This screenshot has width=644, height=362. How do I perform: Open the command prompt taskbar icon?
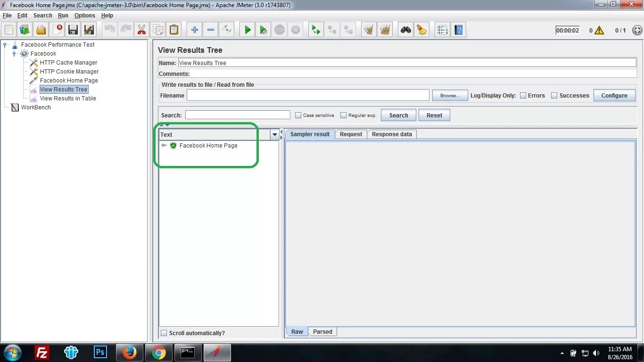click(188, 352)
